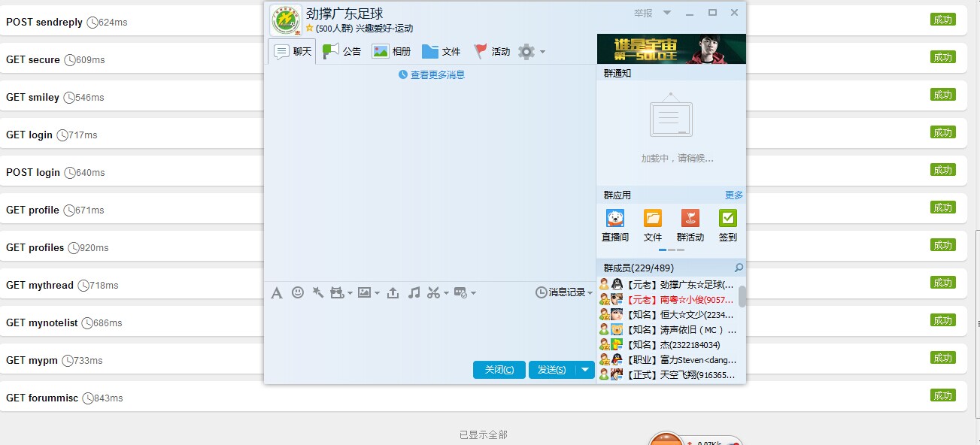Click the group avatar logo
Viewport: 980px width, 445px height.
click(x=286, y=20)
